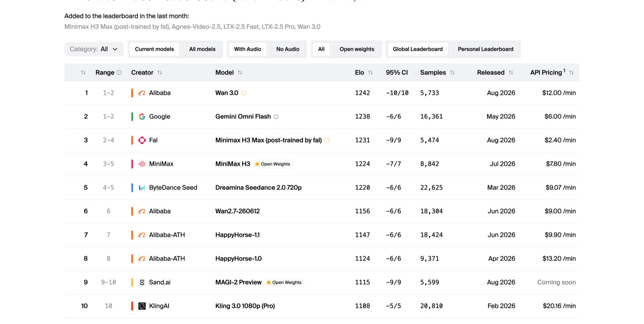This screenshot has width=644, height=324.
Task: Open the MAGI-2 Preview model
Action: (238, 283)
